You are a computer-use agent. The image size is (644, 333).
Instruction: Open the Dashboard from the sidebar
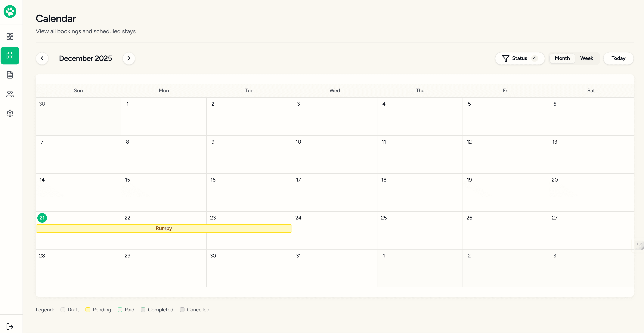click(10, 36)
